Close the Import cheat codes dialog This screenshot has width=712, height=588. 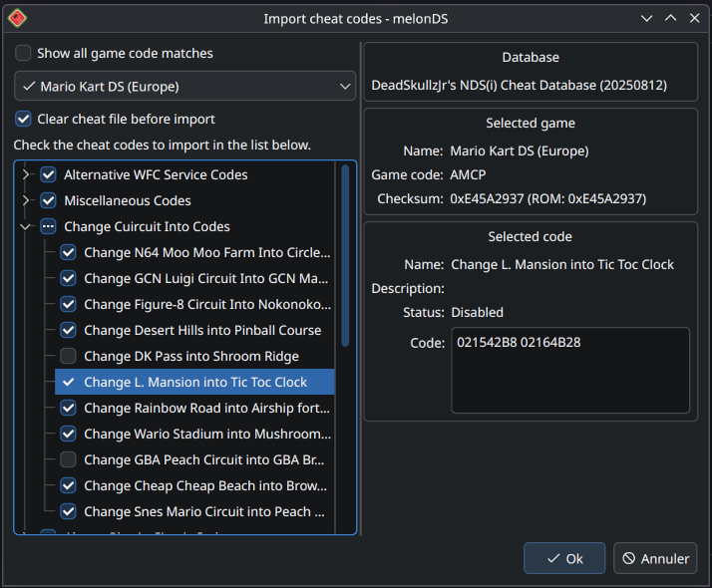coord(694,18)
